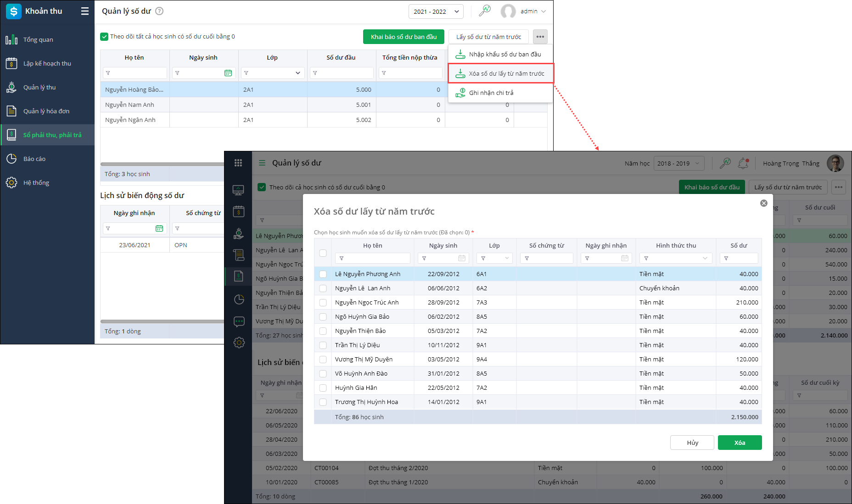Tick the checkbox for Trần Thị Lý Diệu

(323, 345)
